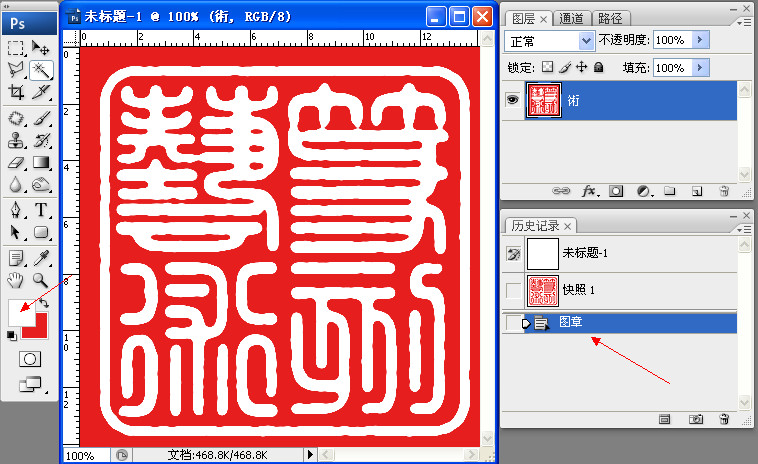This screenshot has width=758, height=464.
Task: Select the Rectangular Marquee tool
Action: pos(15,48)
